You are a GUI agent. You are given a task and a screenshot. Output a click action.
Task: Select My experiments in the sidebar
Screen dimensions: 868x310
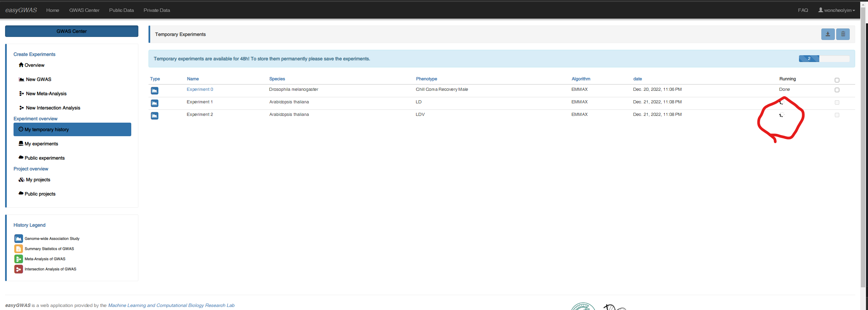click(41, 144)
